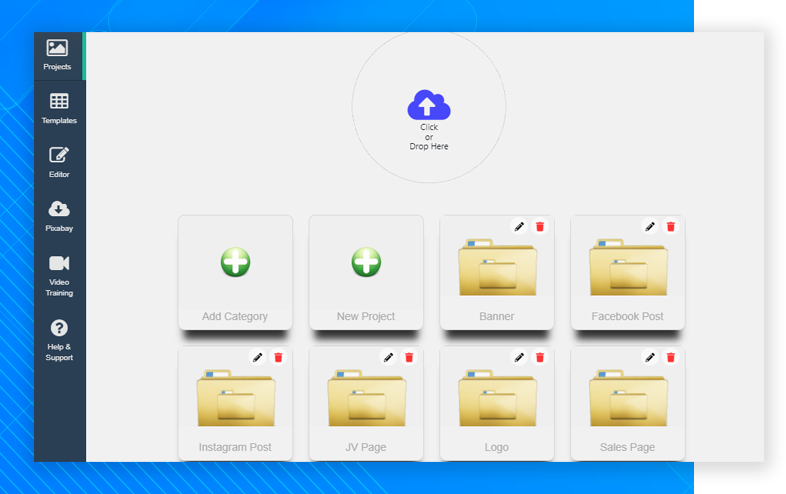Delete the Sales Page category with the trash icon
The width and height of the screenshot is (786, 494).
(671, 358)
